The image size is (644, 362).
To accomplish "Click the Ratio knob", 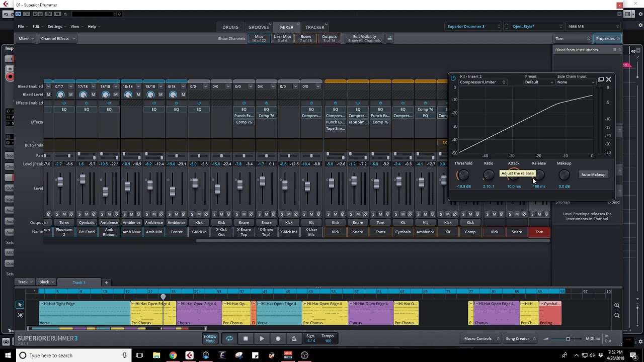I will [x=488, y=175].
